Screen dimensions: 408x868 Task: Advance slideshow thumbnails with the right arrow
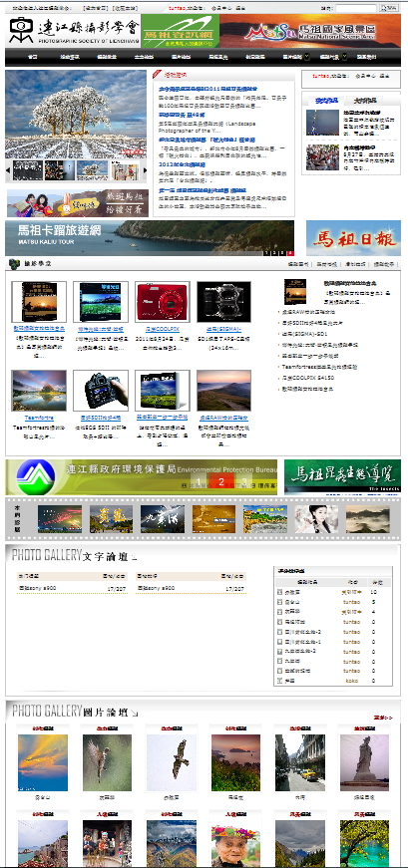pyautogui.click(x=145, y=170)
